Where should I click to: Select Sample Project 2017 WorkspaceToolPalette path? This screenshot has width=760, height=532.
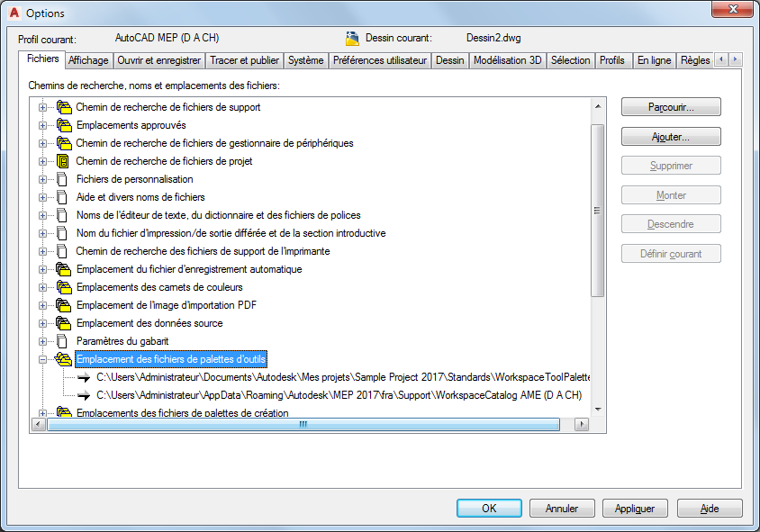344,377
